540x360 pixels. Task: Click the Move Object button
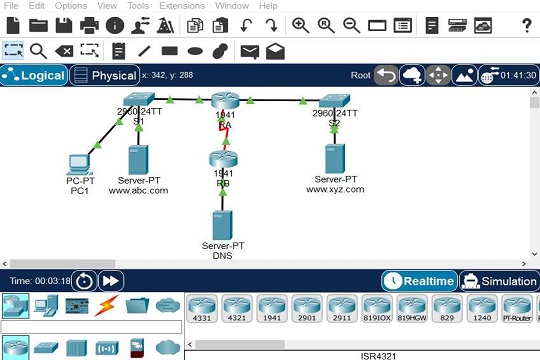coord(438,75)
